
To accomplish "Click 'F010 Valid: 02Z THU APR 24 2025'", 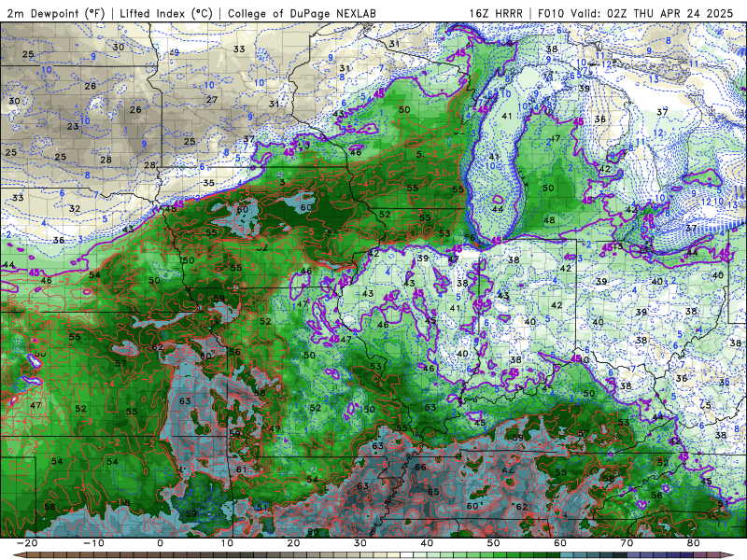I will (635, 13).
